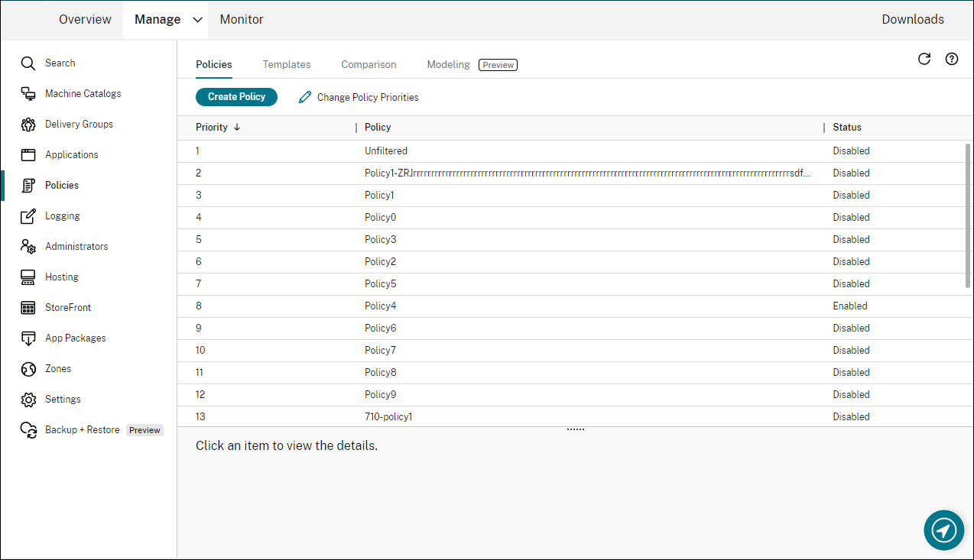Click the Hosting icon in sidebar
Viewport: 974px width, 560px height.
(28, 277)
